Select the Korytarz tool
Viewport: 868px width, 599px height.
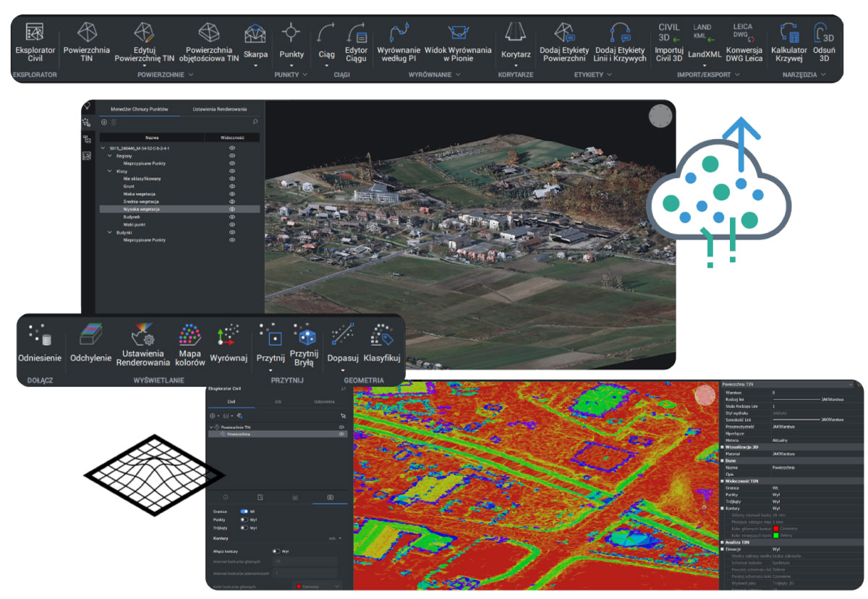pos(516,42)
